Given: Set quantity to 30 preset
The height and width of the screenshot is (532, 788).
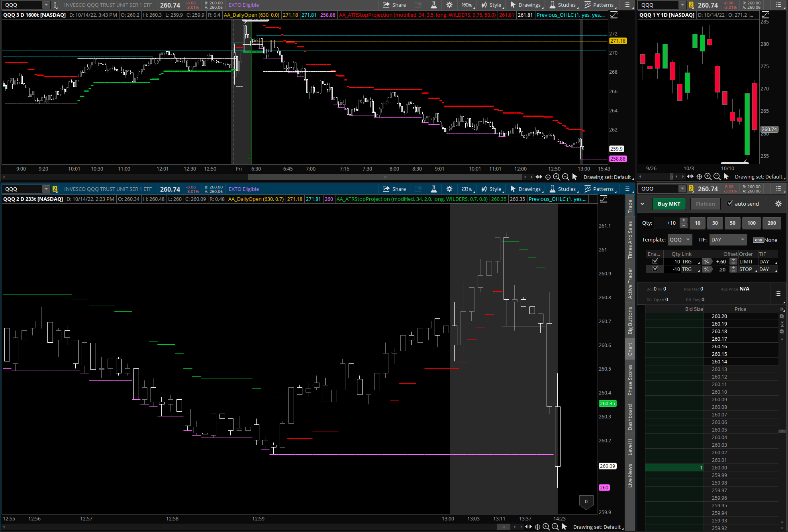Looking at the screenshot, I should point(715,223).
